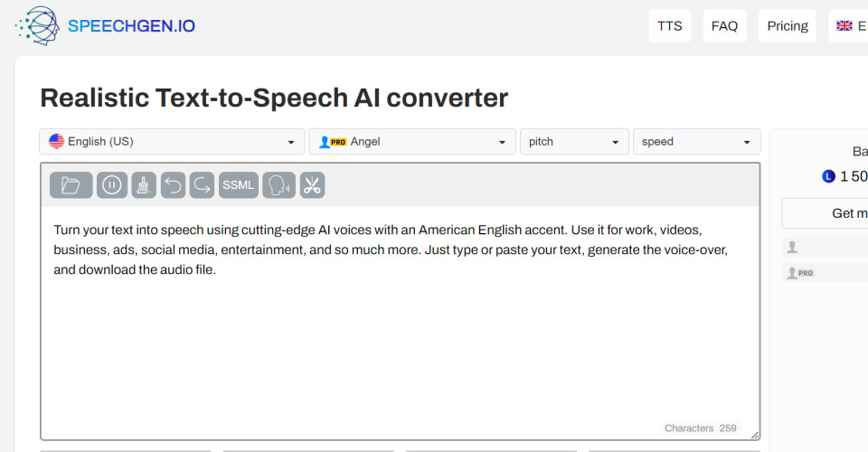The width and height of the screenshot is (868, 452).
Task: Undo the last edit
Action: (x=173, y=185)
